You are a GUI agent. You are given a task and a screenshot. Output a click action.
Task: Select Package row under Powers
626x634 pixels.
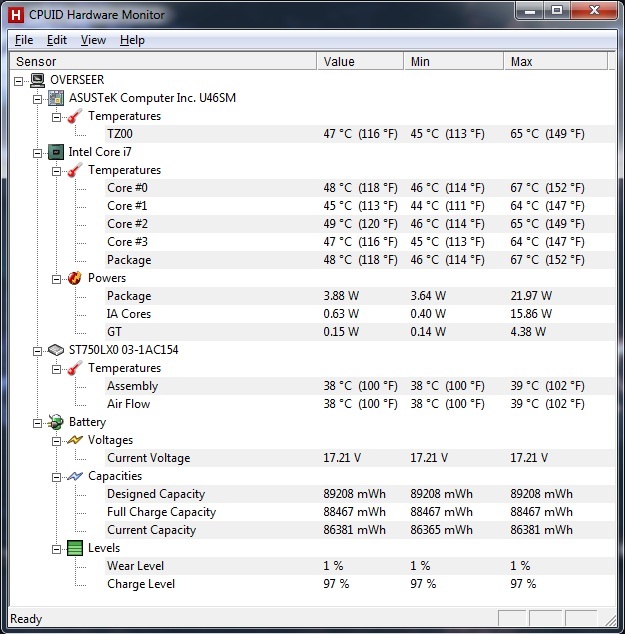360,296
